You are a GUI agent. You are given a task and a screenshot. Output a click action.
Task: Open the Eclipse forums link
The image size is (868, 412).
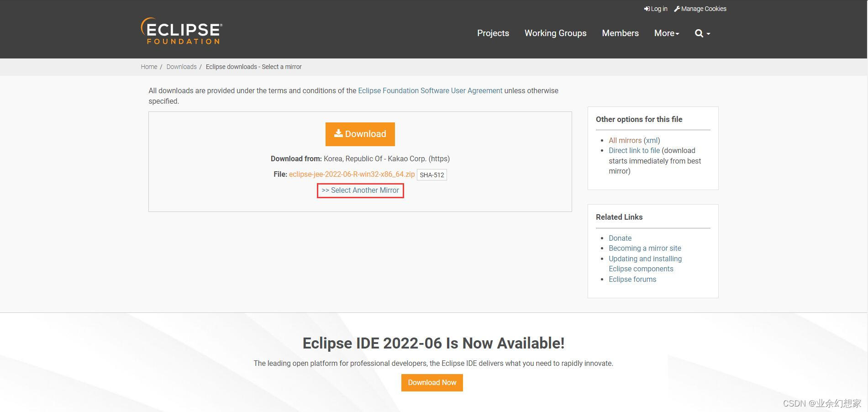[x=632, y=279]
